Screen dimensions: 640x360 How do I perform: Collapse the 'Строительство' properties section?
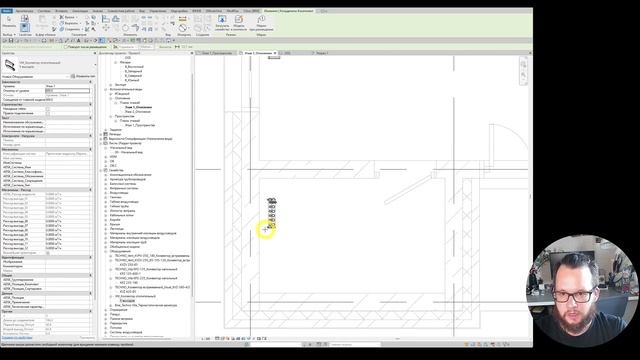point(91,104)
